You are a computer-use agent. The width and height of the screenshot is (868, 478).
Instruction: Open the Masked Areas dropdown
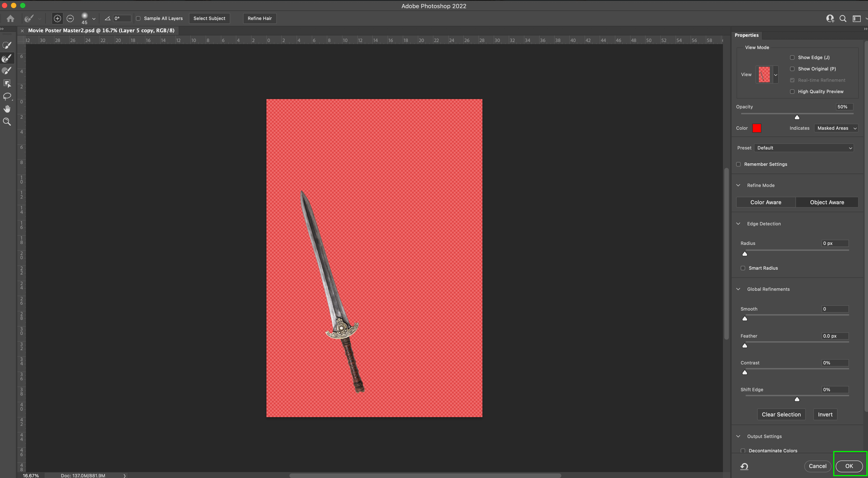[836, 128]
